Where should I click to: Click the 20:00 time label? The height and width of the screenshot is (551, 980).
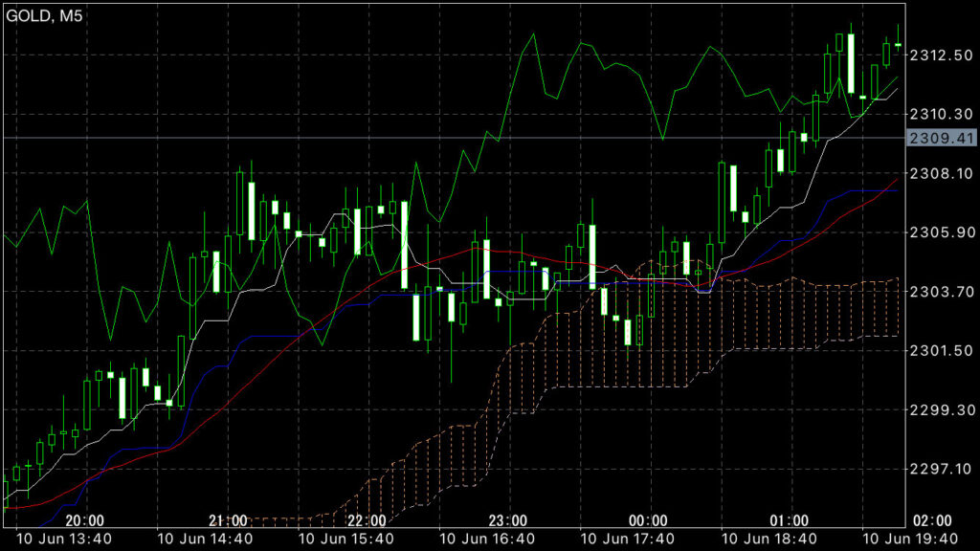(84, 520)
